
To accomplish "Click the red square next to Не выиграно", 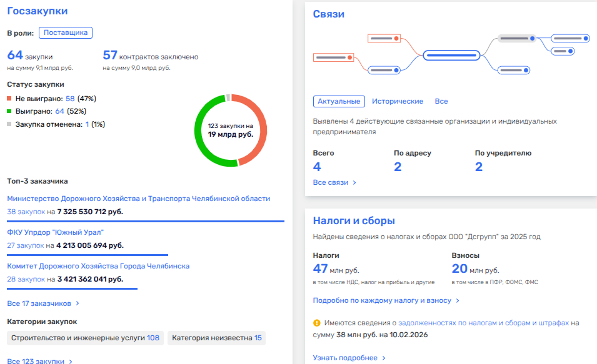I will click(x=9, y=99).
